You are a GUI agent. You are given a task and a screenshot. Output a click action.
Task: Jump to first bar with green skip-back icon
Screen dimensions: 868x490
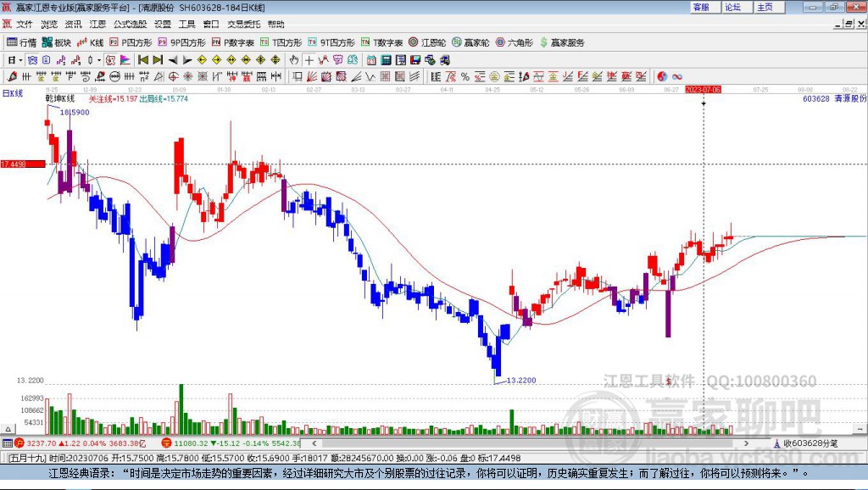(x=142, y=60)
